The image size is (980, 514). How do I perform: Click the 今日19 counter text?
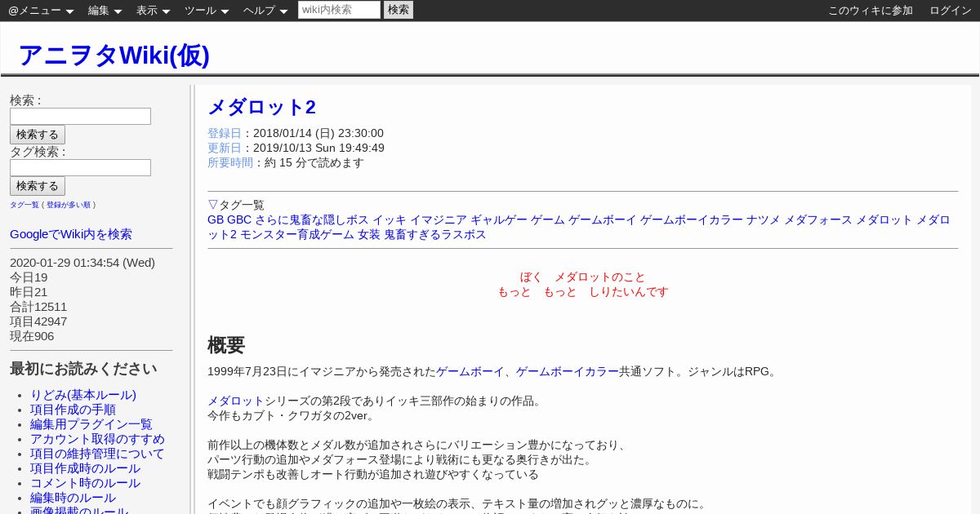pos(29,277)
